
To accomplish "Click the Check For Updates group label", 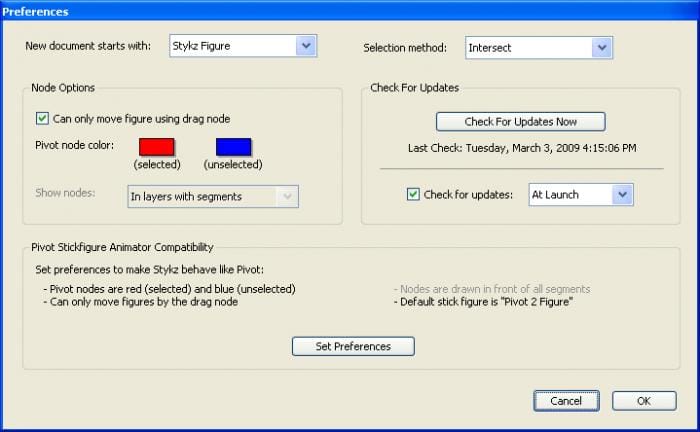I will [414, 87].
